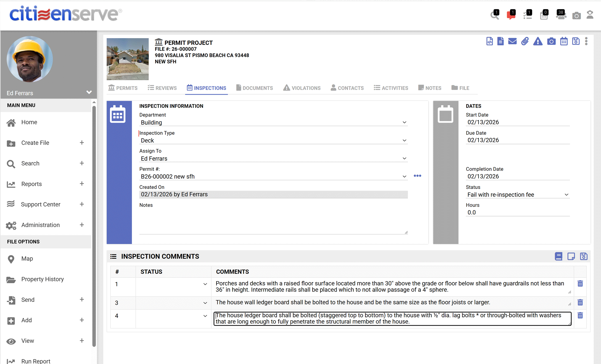The height and width of the screenshot is (364, 601).
Task: Click three-dot icon beside Permit number
Action: (417, 176)
